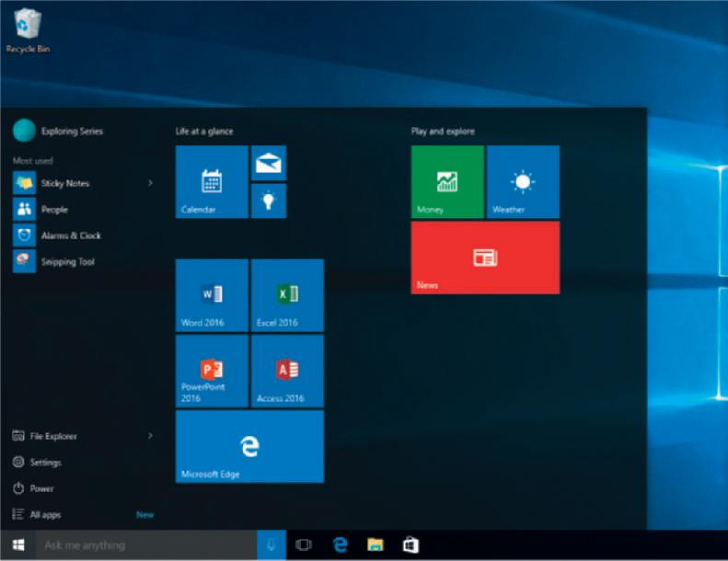Expand the File Explorer jump list arrow

coord(150,435)
